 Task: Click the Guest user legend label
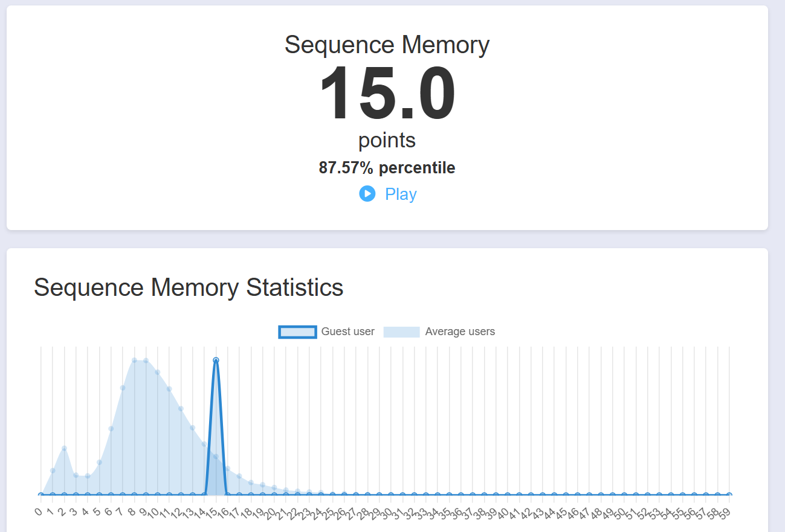click(347, 332)
